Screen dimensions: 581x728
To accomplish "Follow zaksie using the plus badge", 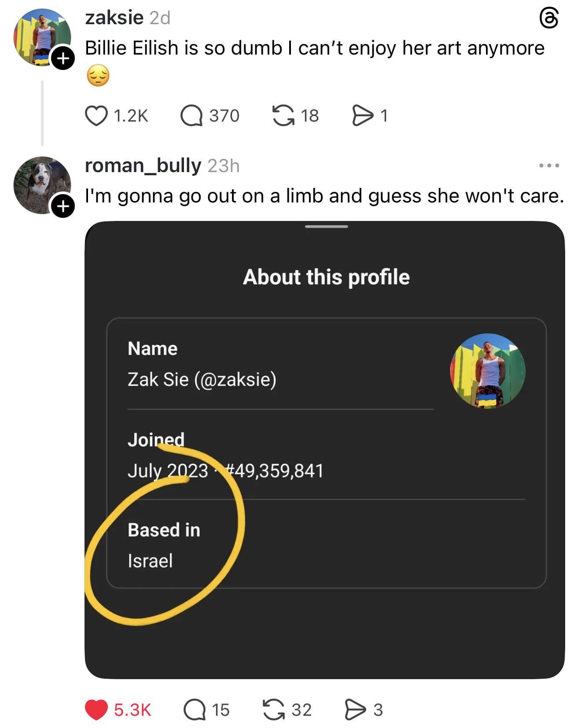I will (x=63, y=58).
